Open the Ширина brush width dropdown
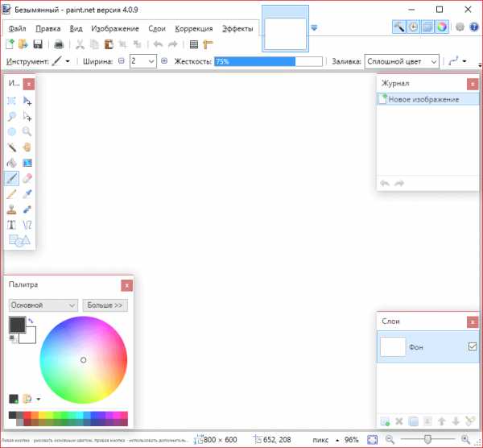The height and width of the screenshot is (448, 483). tap(151, 61)
